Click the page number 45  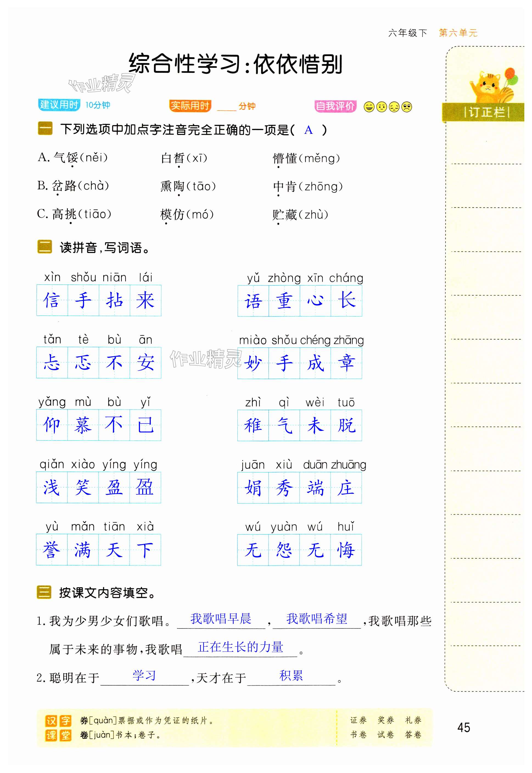463,728
